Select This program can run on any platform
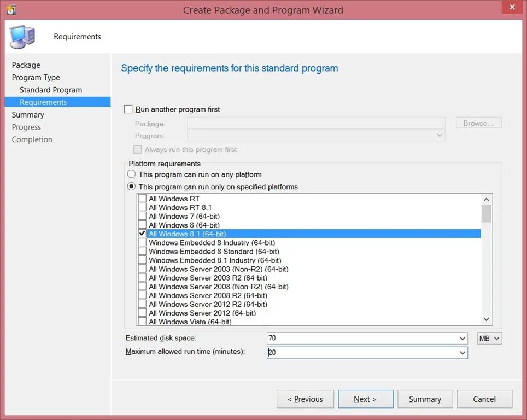 coord(131,174)
